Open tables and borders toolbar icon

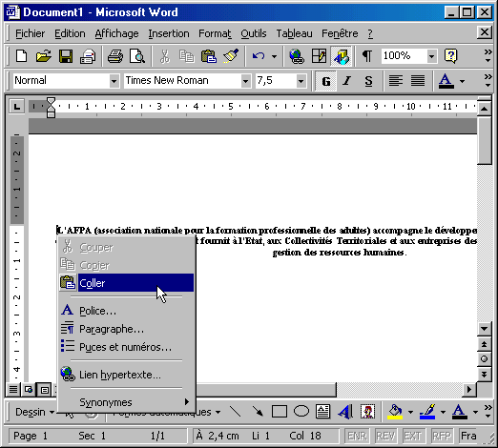tap(319, 56)
